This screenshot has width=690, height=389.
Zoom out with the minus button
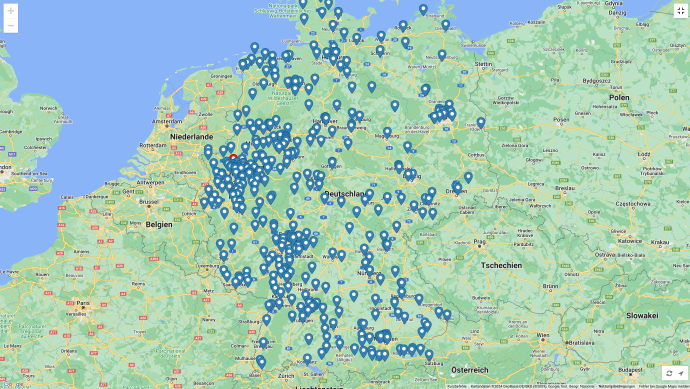(11, 26)
